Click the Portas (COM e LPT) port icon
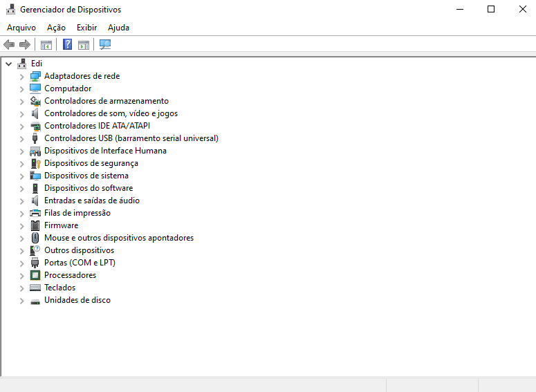Image resolution: width=536 pixels, height=392 pixels. pyautogui.click(x=35, y=263)
